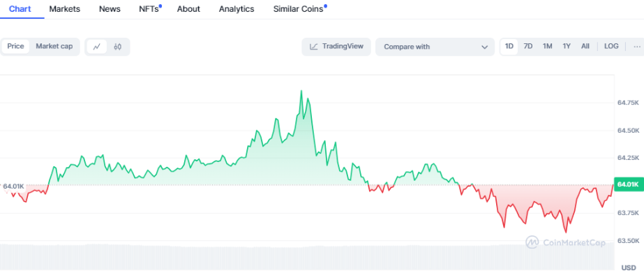Viewport: 644px width, 271px height.
Task: Open the Markets tab
Action: pos(65,9)
